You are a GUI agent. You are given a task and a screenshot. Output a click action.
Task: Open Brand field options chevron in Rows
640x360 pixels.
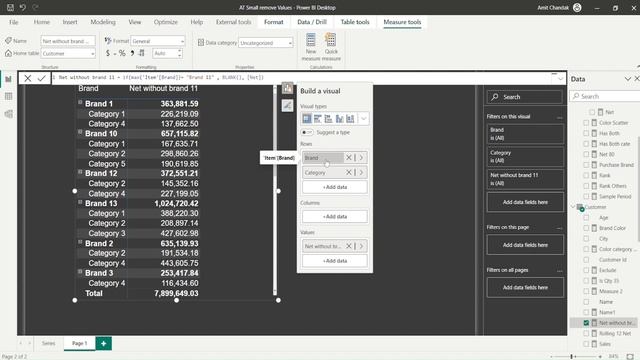pos(361,158)
